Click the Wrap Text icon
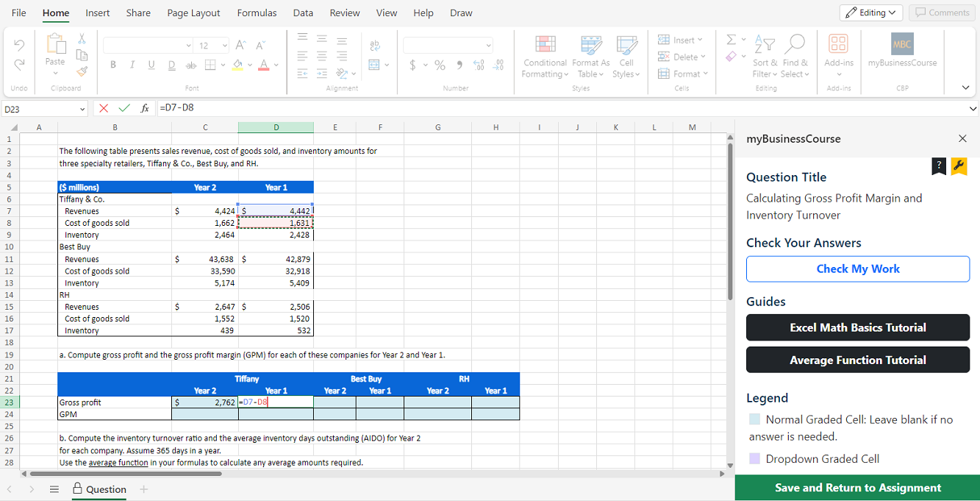Viewport: 980px width, 501px height. 374,46
